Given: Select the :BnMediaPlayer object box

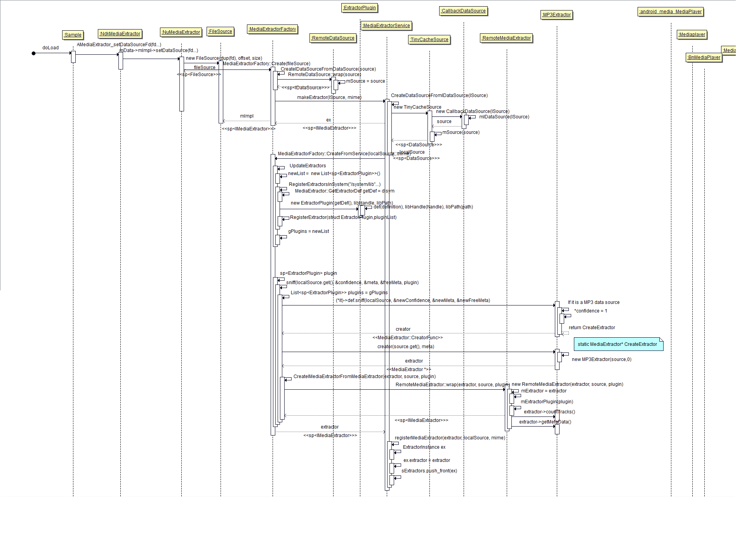Looking at the screenshot, I should point(704,57).
